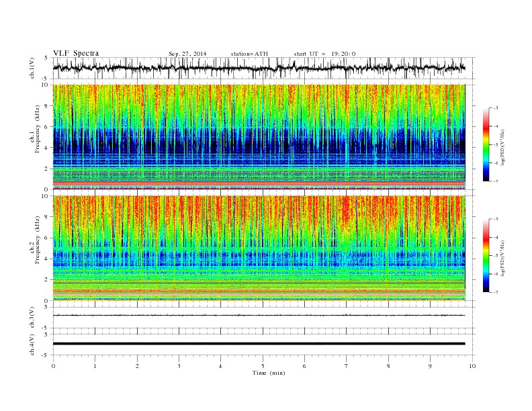Click time axis tick label "9"
This screenshot has height=411, width=532.
point(430,366)
